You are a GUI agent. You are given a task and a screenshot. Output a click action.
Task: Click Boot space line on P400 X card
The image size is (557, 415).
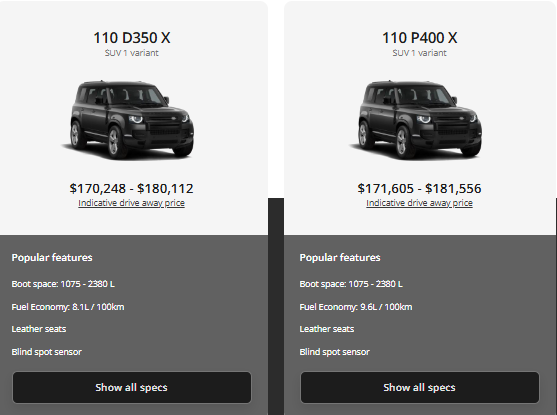coord(351,284)
